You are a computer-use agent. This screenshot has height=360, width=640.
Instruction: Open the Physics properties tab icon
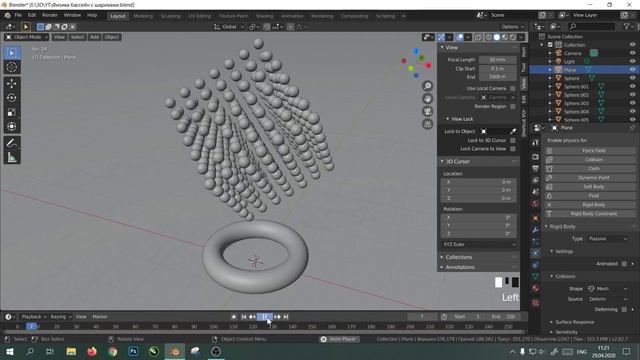click(x=536, y=253)
